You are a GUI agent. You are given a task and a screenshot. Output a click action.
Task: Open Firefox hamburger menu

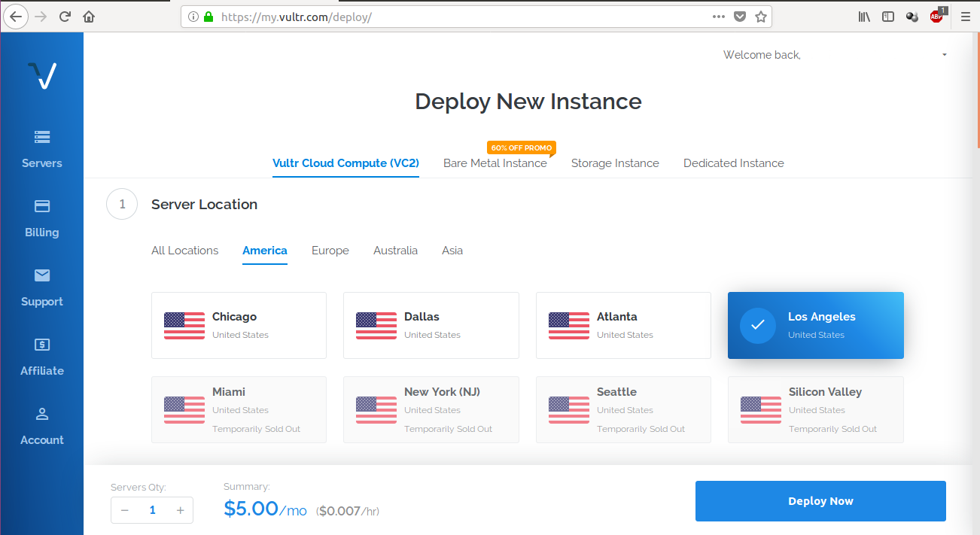[965, 16]
